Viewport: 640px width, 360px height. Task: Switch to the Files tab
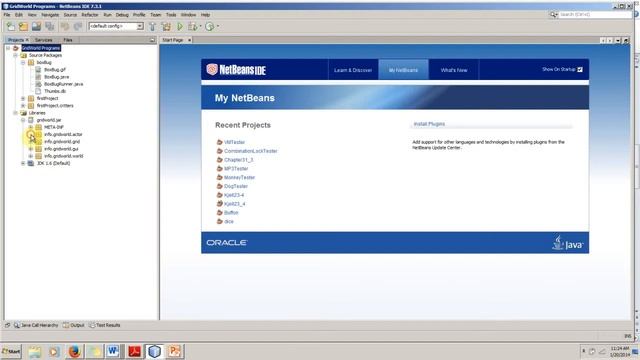pyautogui.click(x=68, y=40)
